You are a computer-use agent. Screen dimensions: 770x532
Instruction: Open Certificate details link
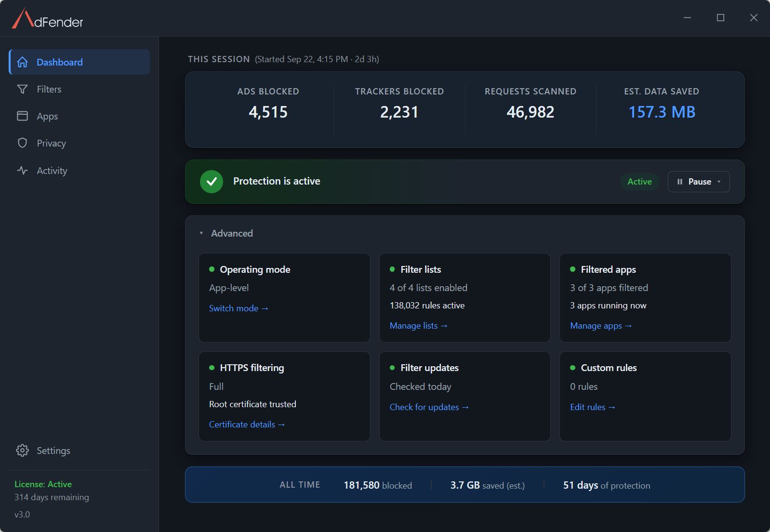tap(247, 425)
